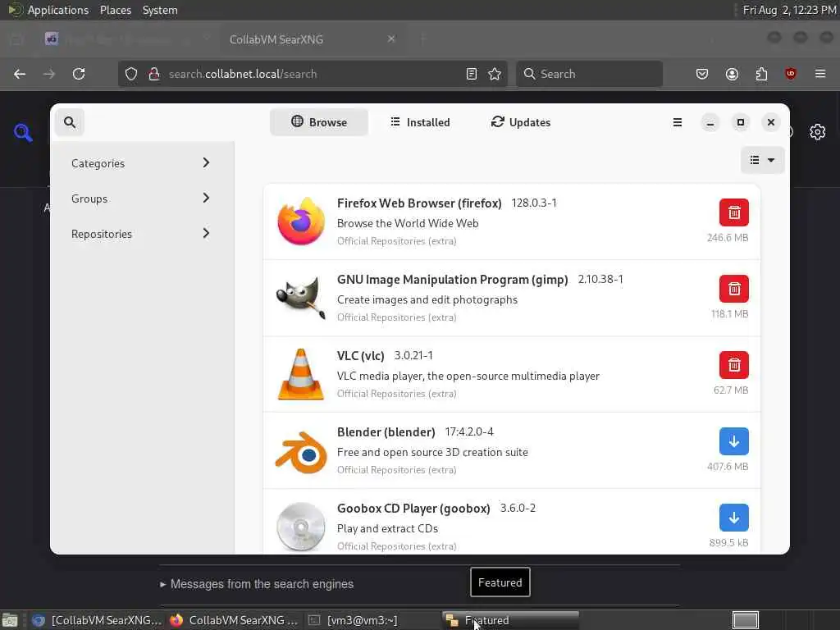Click the Goobox CD disc icon

coord(301,527)
